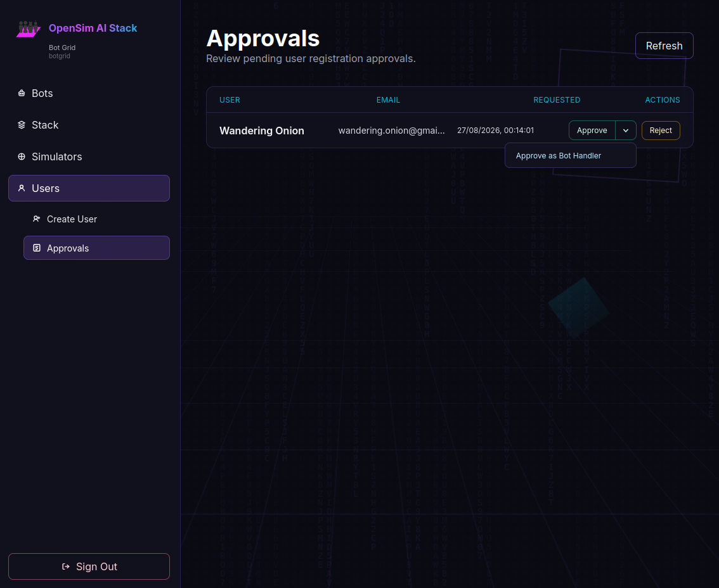Choose Approve as Bot Handler option

(570, 155)
